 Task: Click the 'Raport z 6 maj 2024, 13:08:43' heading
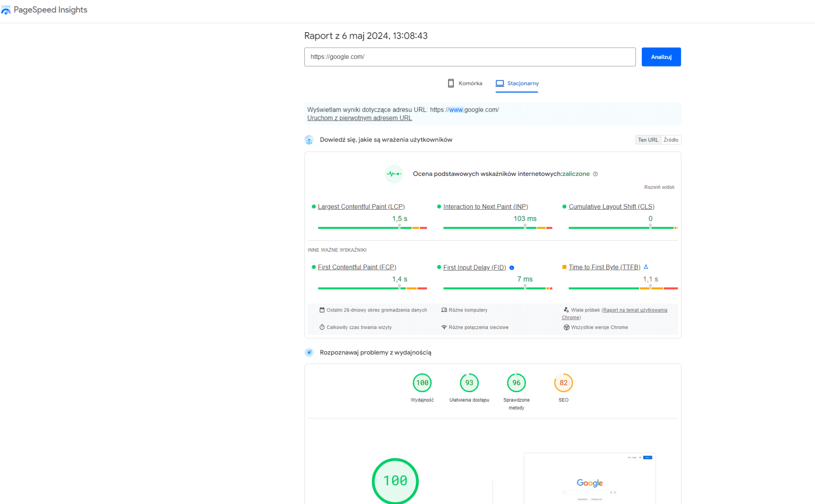[x=366, y=36]
